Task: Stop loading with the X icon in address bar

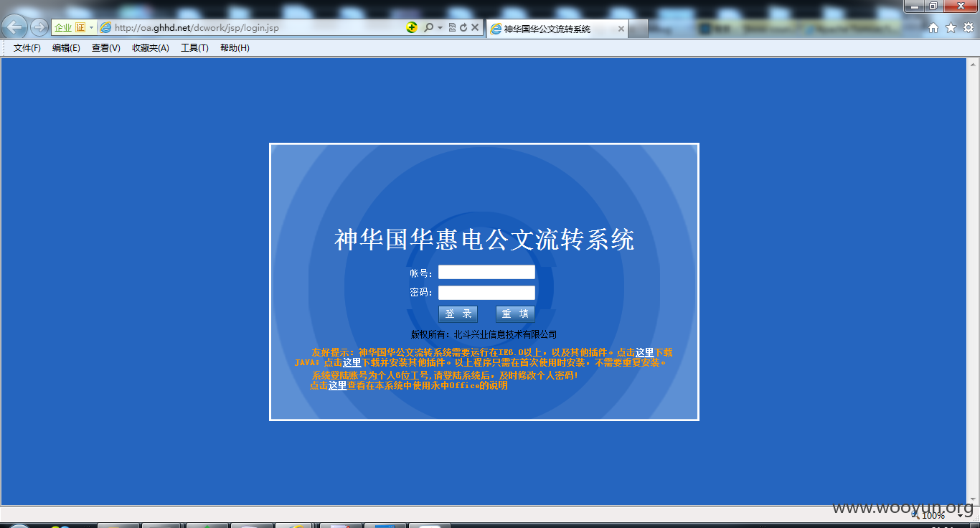Action: [x=475, y=27]
